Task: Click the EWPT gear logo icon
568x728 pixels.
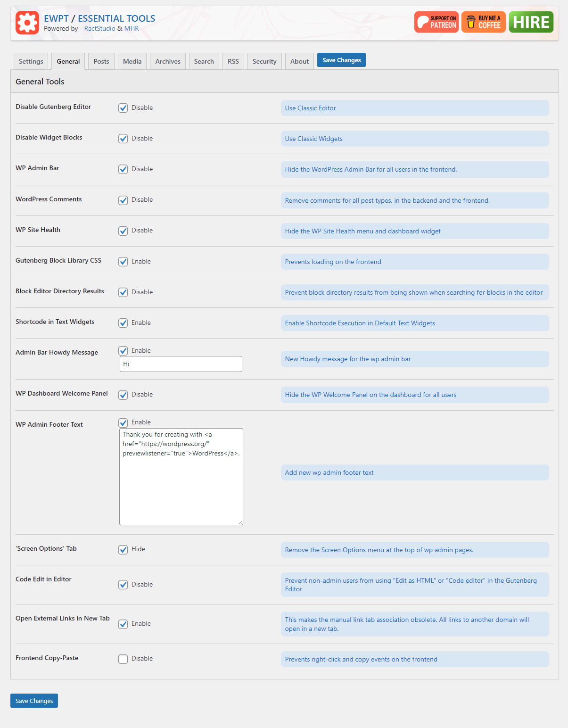Action: pyautogui.click(x=27, y=23)
